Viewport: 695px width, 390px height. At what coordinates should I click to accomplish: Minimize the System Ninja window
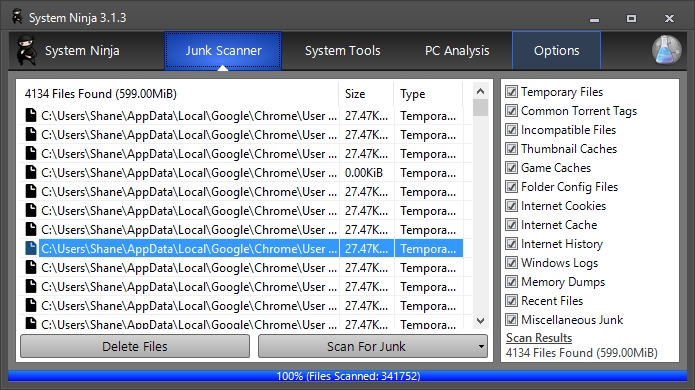594,19
